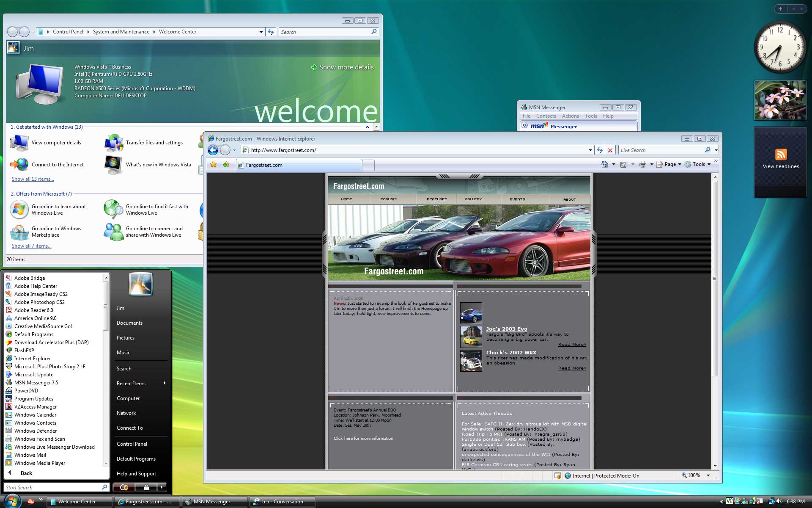Open the Tools menu in MSN Messenger
This screenshot has height=508, width=812.
tap(591, 116)
